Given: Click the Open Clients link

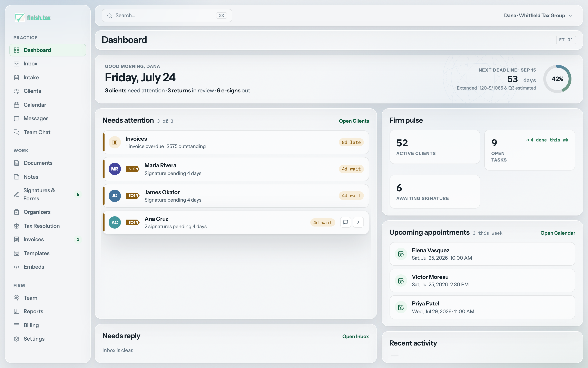Looking at the screenshot, I should [354, 121].
